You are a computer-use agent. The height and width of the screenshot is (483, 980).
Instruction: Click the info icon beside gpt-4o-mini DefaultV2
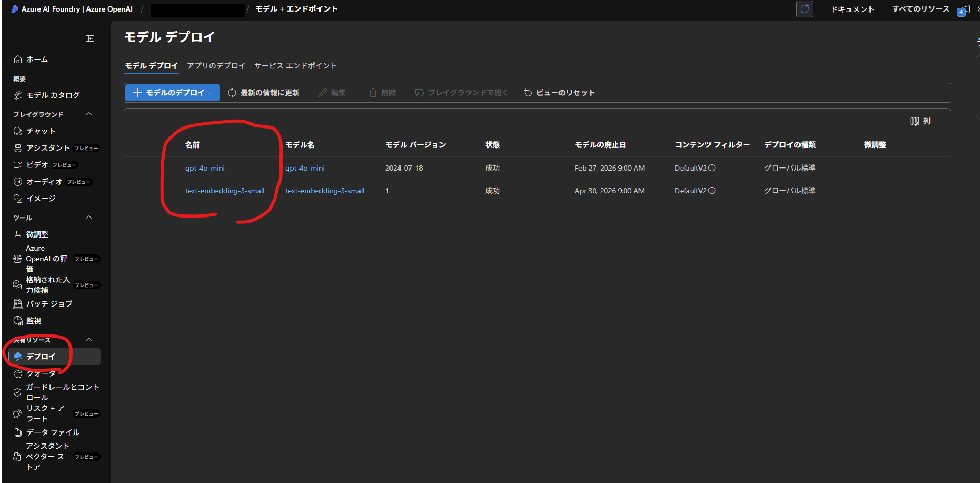[712, 168]
